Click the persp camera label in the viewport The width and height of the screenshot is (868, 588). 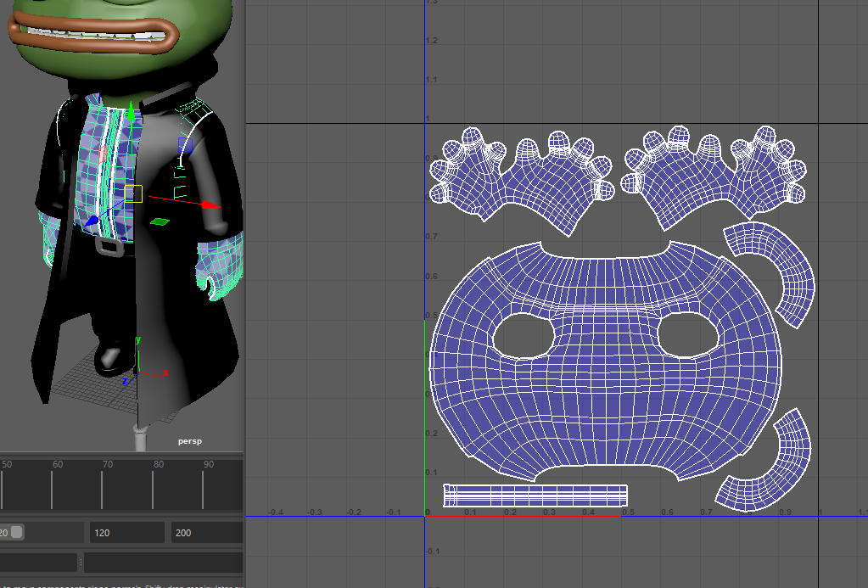[x=190, y=441]
